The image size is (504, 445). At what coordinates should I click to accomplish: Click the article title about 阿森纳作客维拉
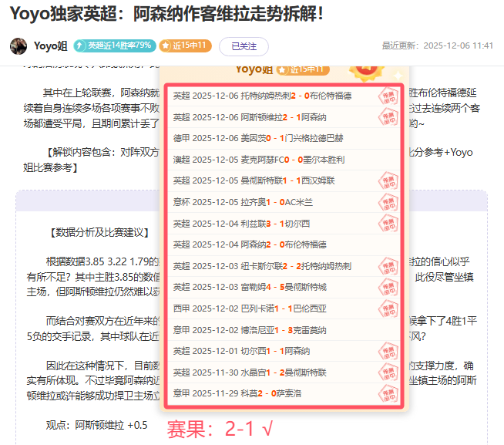(166, 14)
